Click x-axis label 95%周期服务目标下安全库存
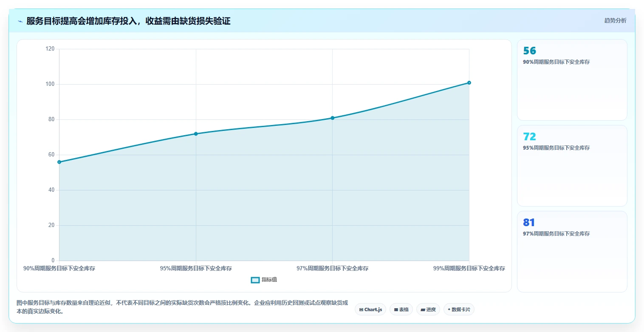644x332 pixels. click(196, 269)
